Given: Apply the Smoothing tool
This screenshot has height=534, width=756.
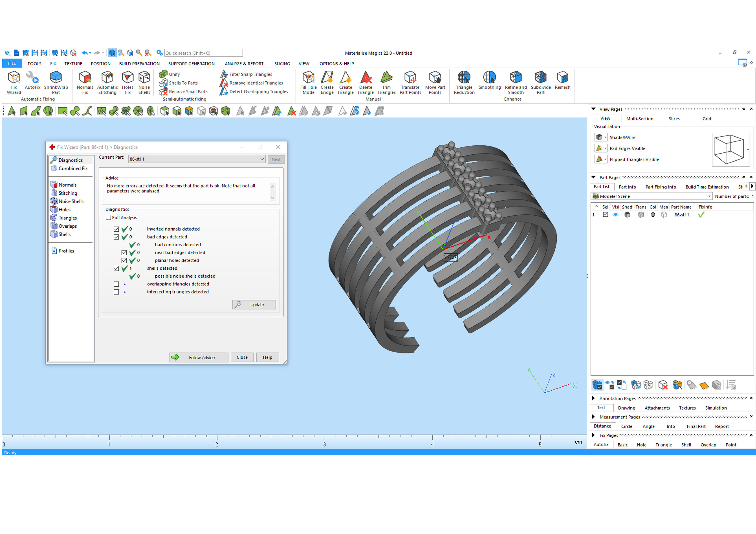Looking at the screenshot, I should pos(490,80).
